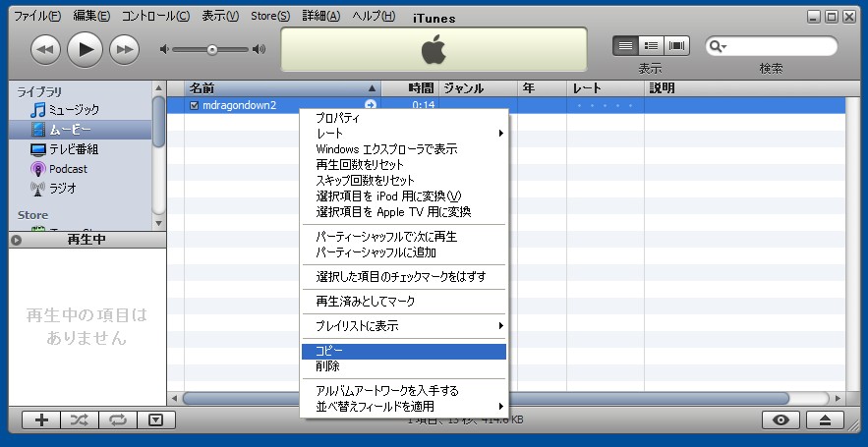
Task: Collapse the 再生中 panel arrow
Action: 16,240
